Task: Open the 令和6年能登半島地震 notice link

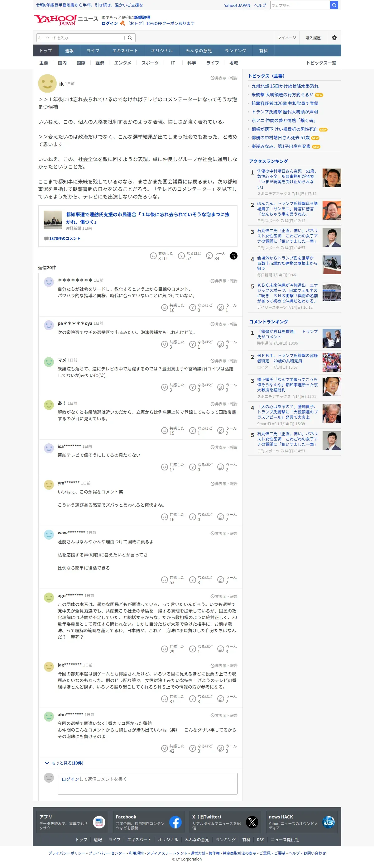Action: (89, 5)
